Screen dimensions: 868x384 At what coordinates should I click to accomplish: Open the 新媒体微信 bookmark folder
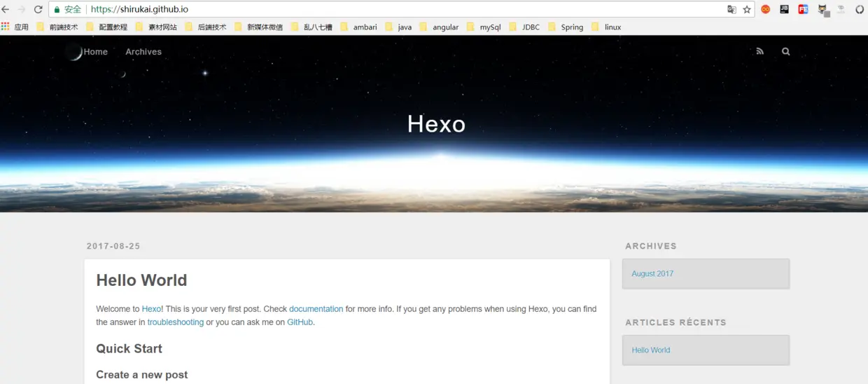[x=258, y=27]
